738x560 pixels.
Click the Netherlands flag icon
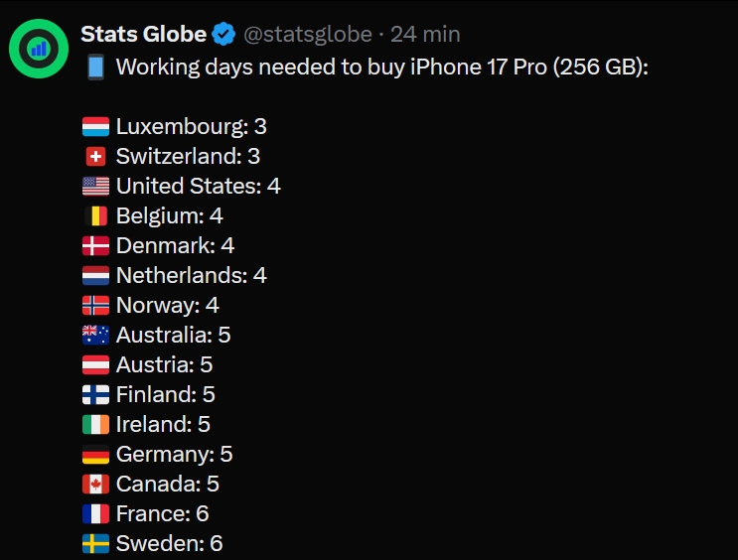95,276
